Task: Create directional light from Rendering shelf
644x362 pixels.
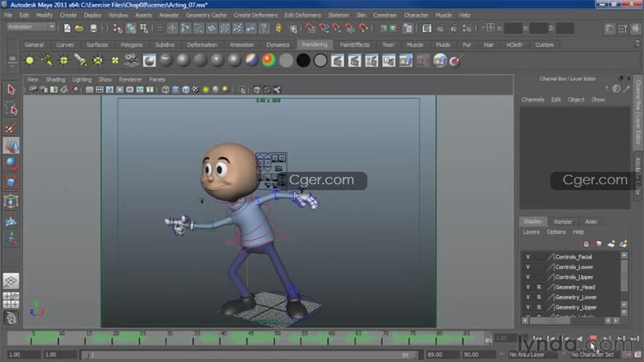Action: coord(47,61)
